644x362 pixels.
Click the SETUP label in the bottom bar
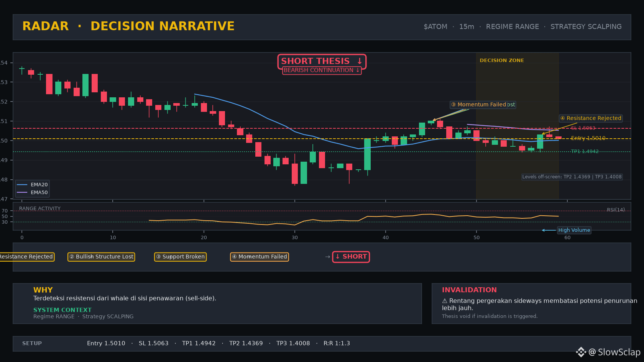(32, 344)
